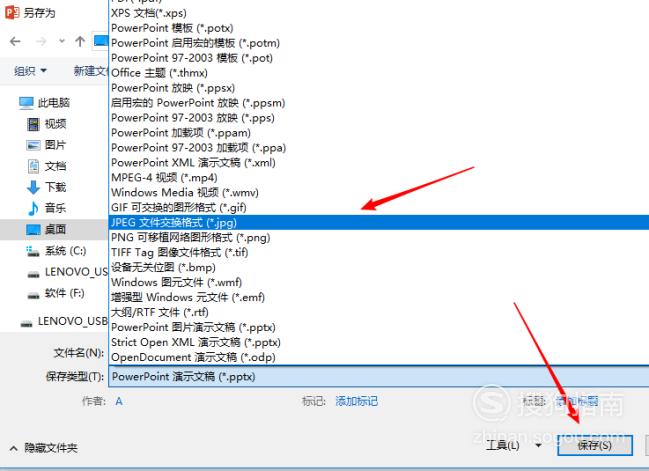Click the 下载 blue arrow icon
The image size is (649, 471).
tap(33, 187)
